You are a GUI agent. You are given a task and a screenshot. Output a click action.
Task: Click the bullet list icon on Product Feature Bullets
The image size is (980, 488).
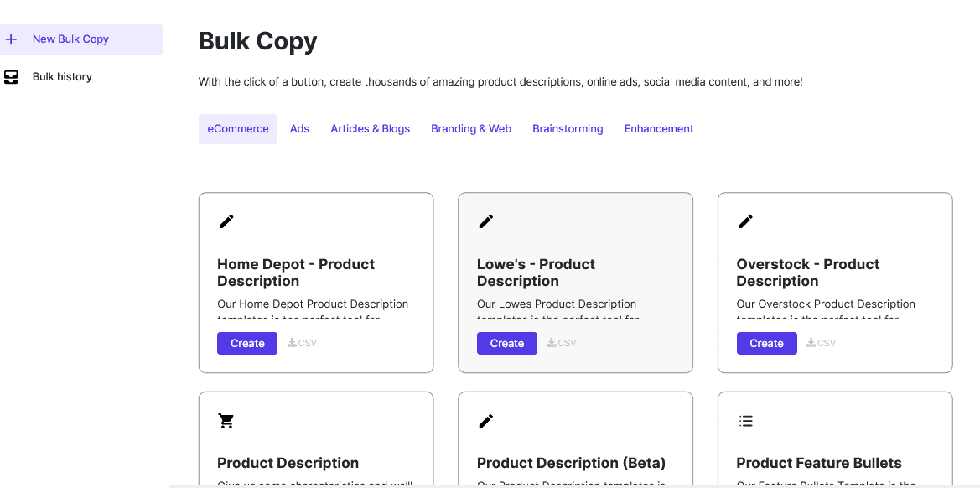746,420
